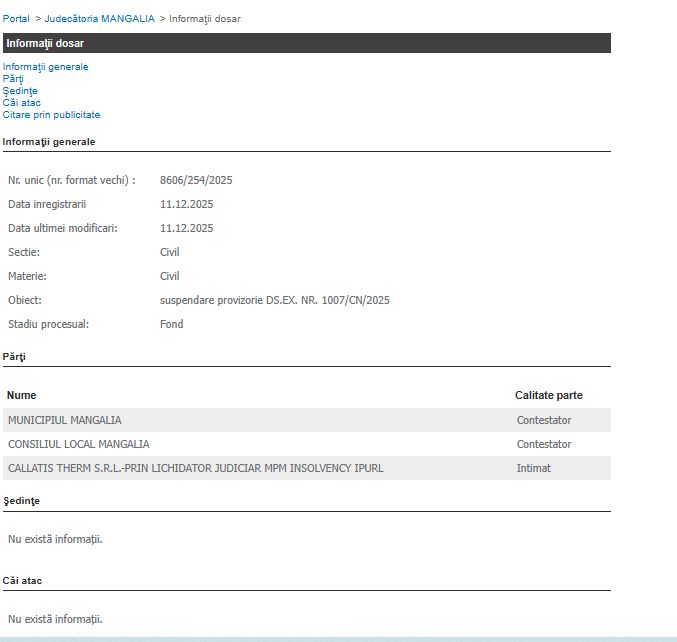
Task: Click the Data ultimei modificari label
Action: tap(62, 228)
